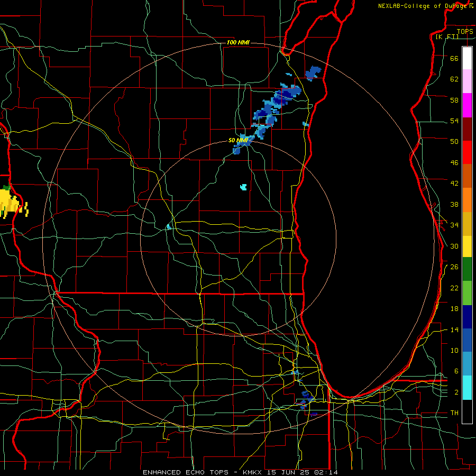Select the light pink legend swatch
Image resolution: width=476 pixels, height=476 pixels.
[x=467, y=81]
